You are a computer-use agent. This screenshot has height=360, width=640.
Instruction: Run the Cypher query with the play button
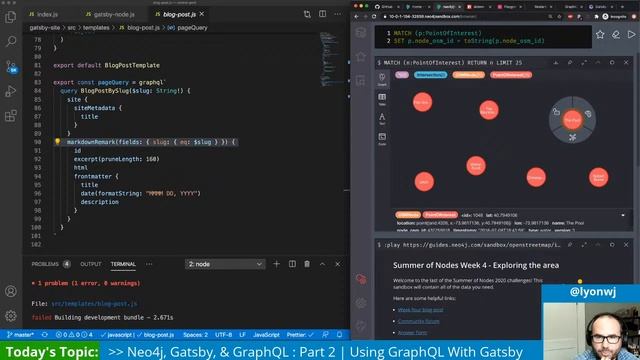(631, 35)
